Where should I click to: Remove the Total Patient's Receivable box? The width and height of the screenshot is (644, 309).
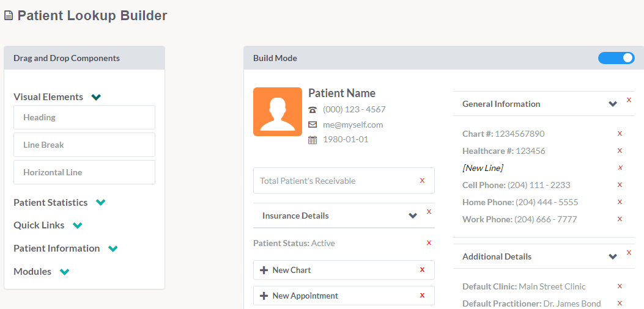pos(422,180)
